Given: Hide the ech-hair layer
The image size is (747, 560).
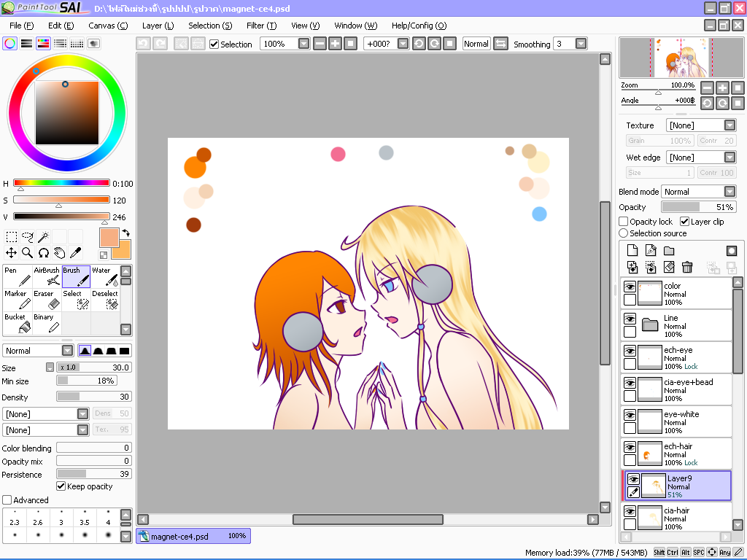Looking at the screenshot, I should click(x=630, y=447).
